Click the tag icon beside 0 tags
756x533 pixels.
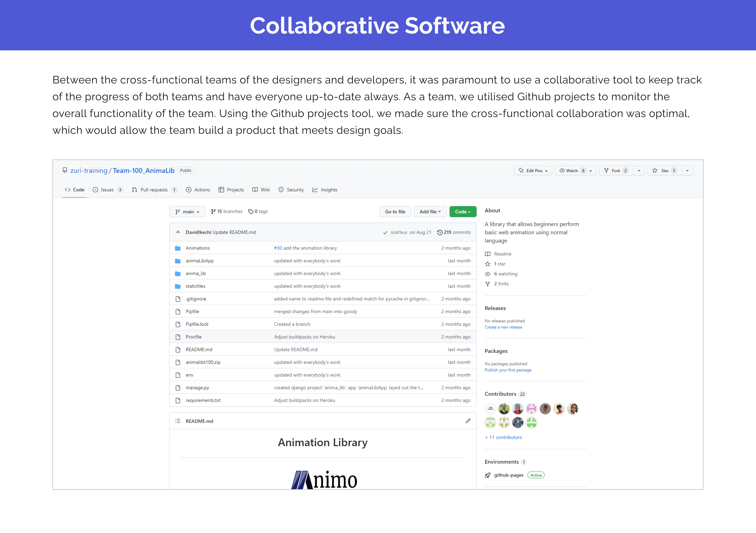[x=251, y=212]
